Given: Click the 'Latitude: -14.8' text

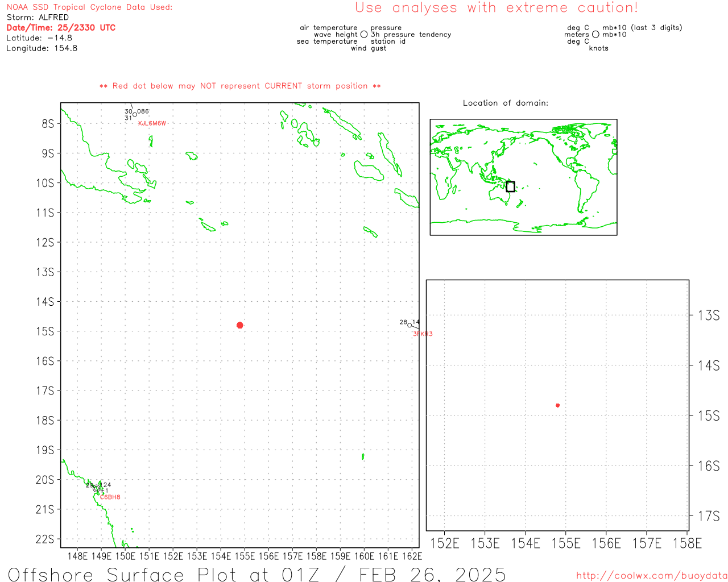Looking at the screenshot, I should (39, 38).
